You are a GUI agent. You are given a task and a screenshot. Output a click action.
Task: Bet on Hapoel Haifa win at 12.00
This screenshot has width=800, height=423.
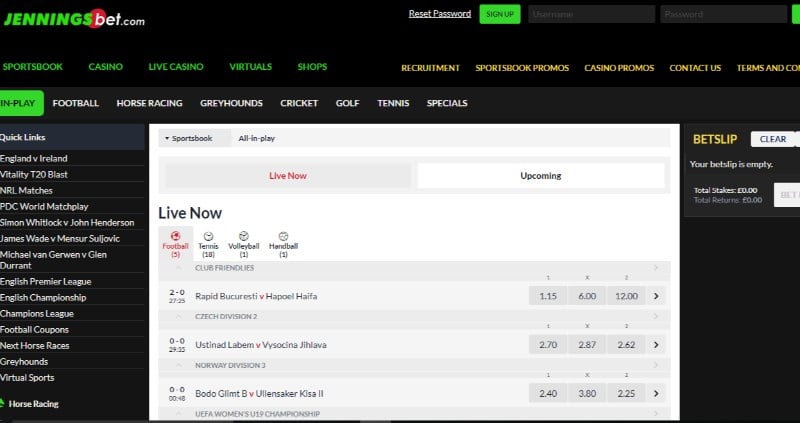pyautogui.click(x=627, y=296)
